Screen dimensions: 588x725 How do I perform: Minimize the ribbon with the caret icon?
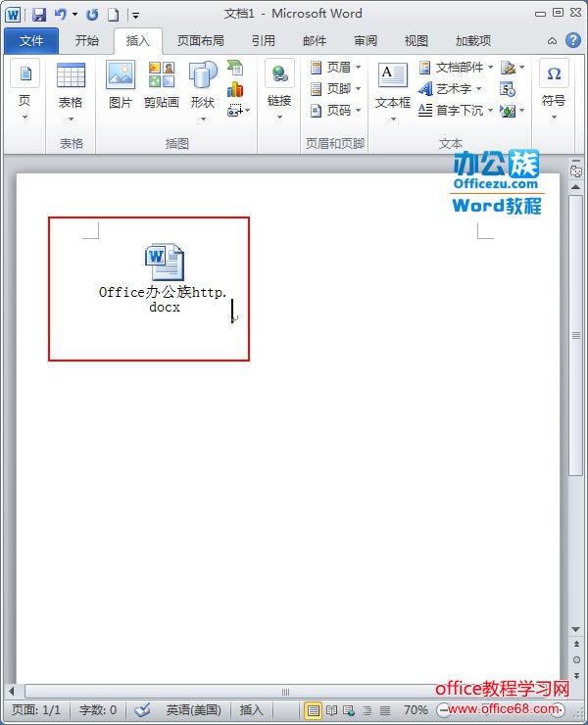tap(552, 41)
